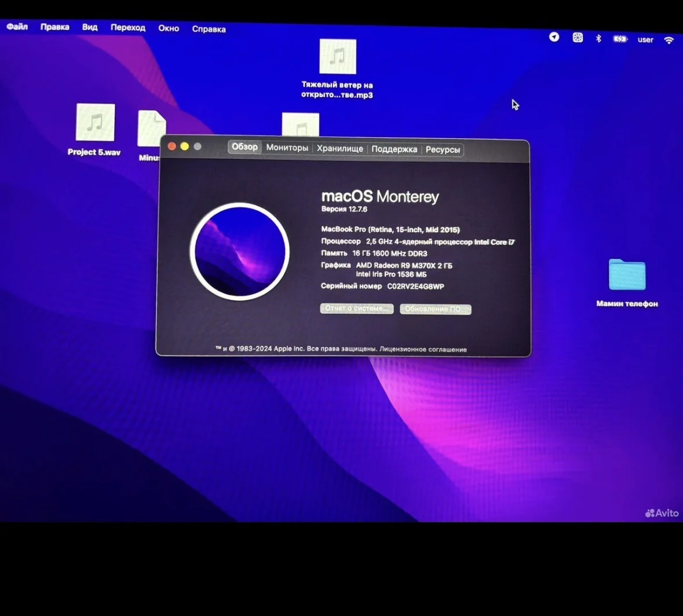
Task: Minimize the About This Mac window
Action: pos(185,146)
